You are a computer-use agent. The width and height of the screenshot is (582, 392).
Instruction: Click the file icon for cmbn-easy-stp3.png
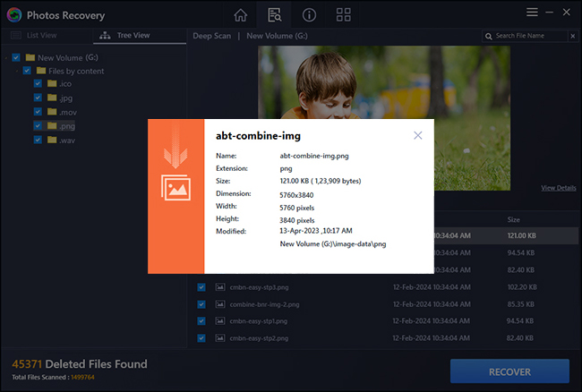tap(220, 287)
